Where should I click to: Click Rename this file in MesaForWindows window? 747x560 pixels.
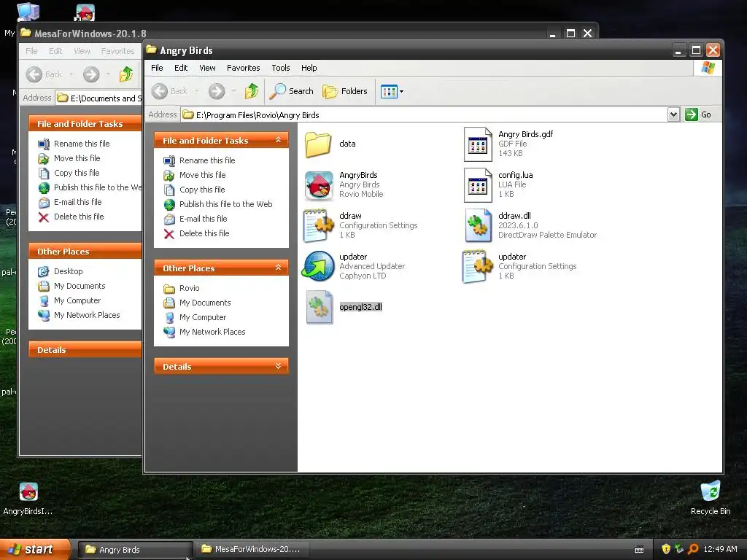[82, 144]
